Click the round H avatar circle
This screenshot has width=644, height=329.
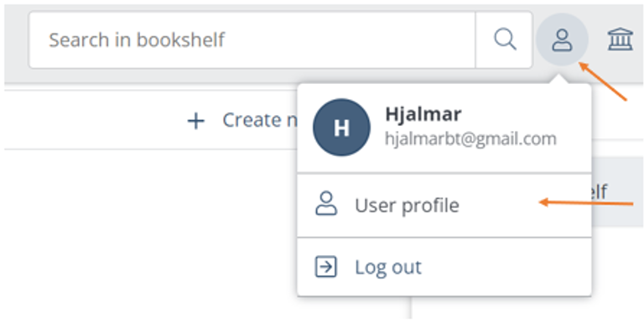coord(341,128)
